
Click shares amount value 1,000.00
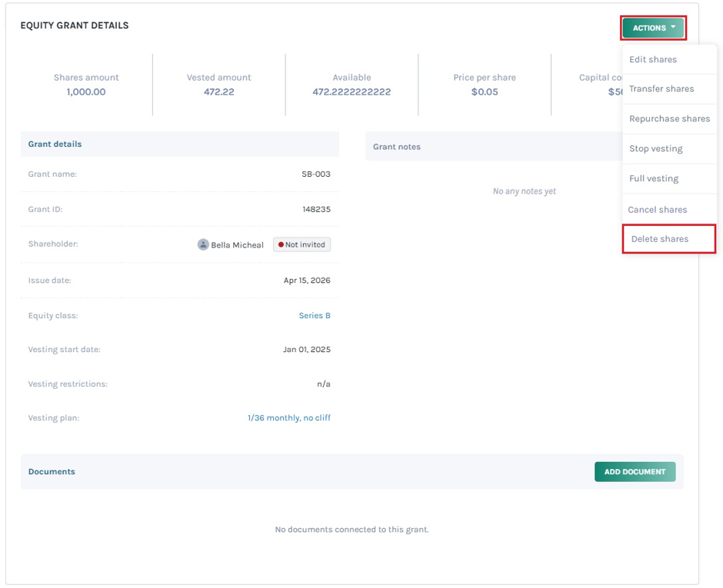86,91
